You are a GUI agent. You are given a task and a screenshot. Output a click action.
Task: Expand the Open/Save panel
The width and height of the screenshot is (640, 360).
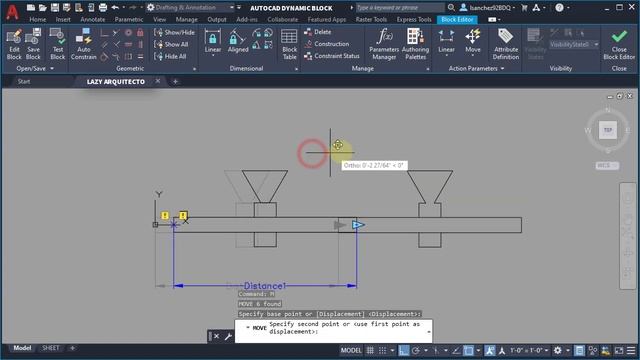pyautogui.click(x=35, y=69)
